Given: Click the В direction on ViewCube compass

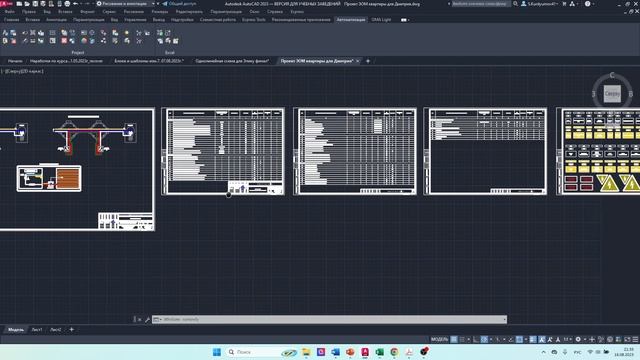Looking at the screenshot, I should point(631,94).
